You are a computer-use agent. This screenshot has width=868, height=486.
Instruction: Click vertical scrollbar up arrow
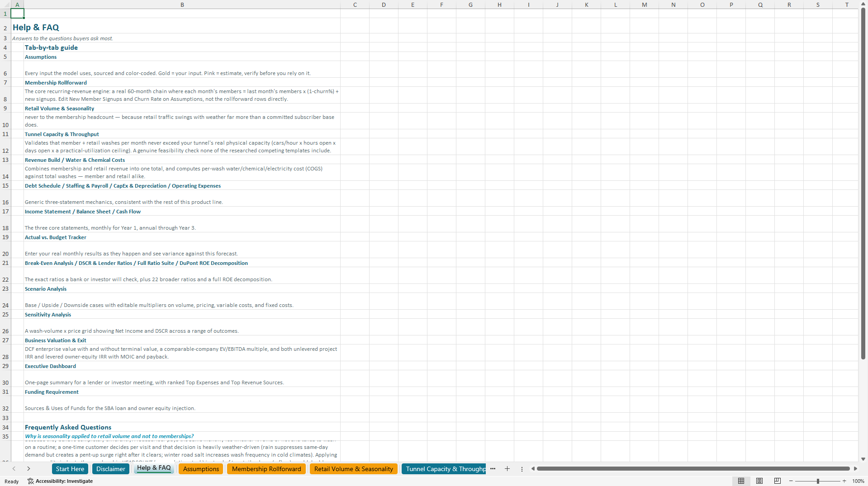(863, 5)
